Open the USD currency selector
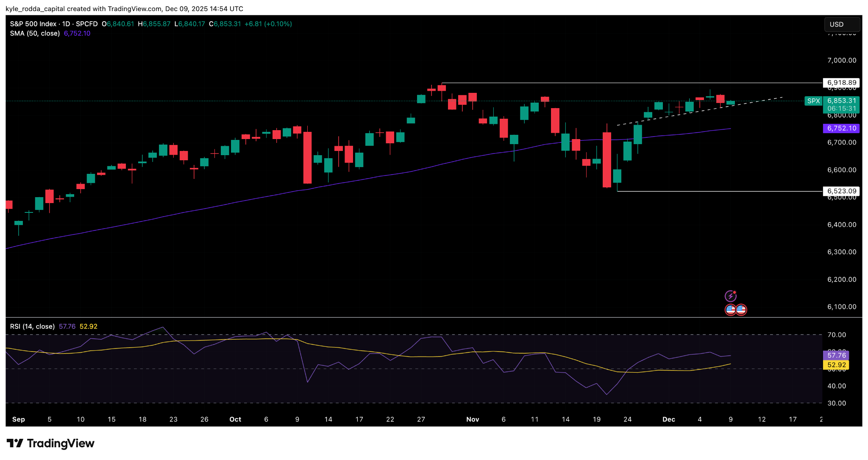Viewport: 868px width, 460px height. tap(841, 25)
